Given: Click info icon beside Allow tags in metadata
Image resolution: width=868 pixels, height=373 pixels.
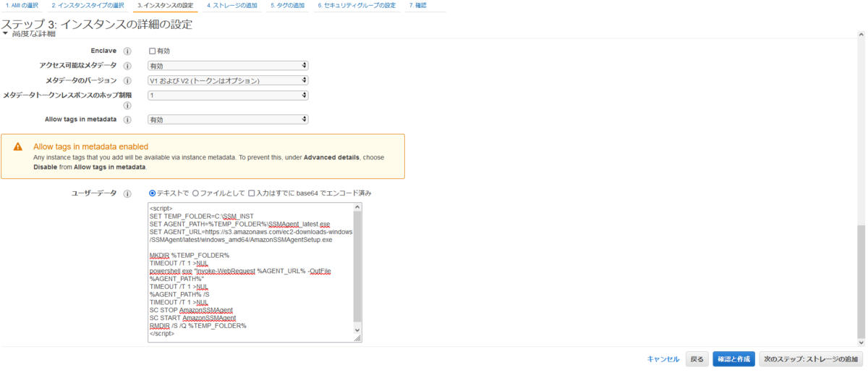Looking at the screenshot, I should [127, 120].
